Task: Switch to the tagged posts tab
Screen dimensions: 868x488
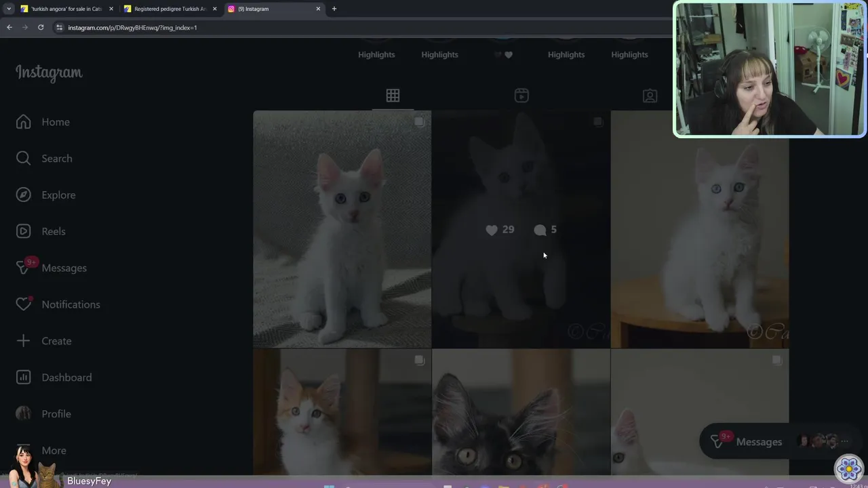Action: (650, 96)
